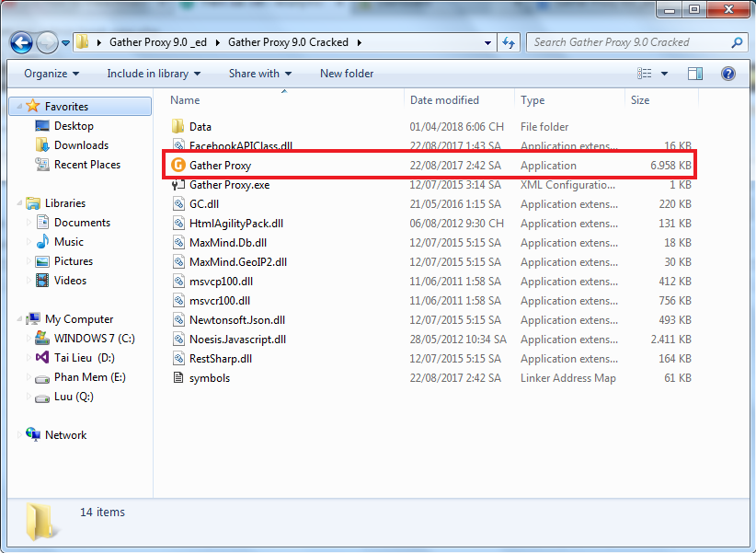The height and width of the screenshot is (553, 756).
Task: Open the recent pages dropdown arrow
Action: coord(65,43)
